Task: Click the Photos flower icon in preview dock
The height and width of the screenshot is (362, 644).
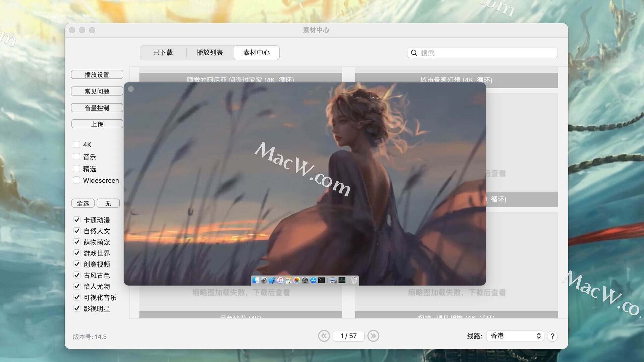Action: 297,280
